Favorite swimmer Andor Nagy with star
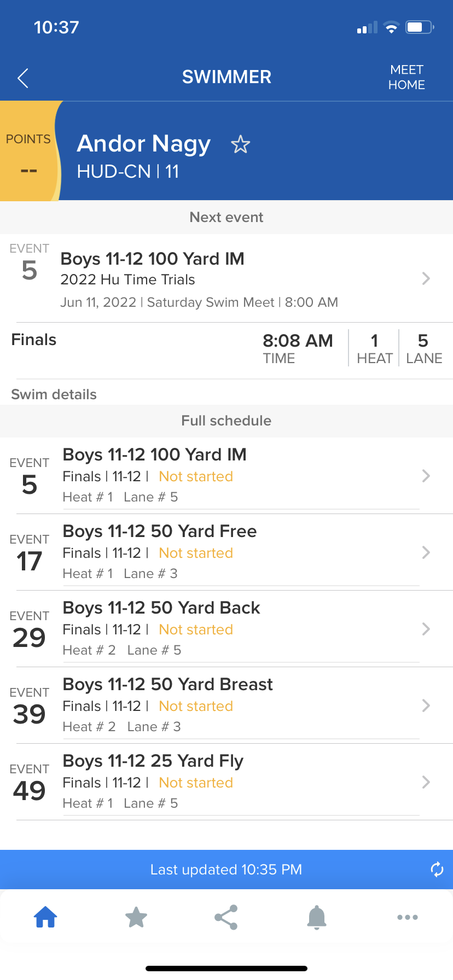Image resolution: width=453 pixels, height=980 pixels. pos(240,145)
